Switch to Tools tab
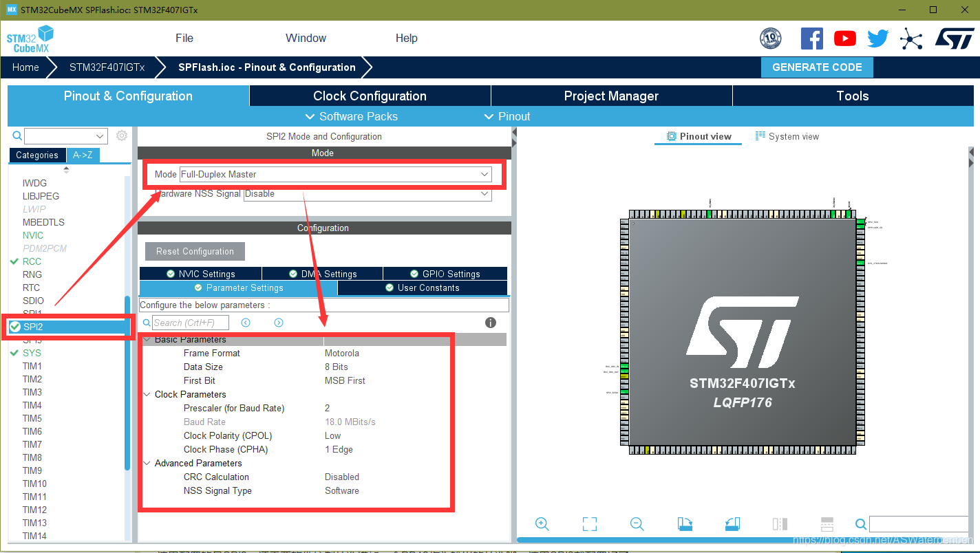This screenshot has height=553, width=980. pyautogui.click(x=853, y=96)
